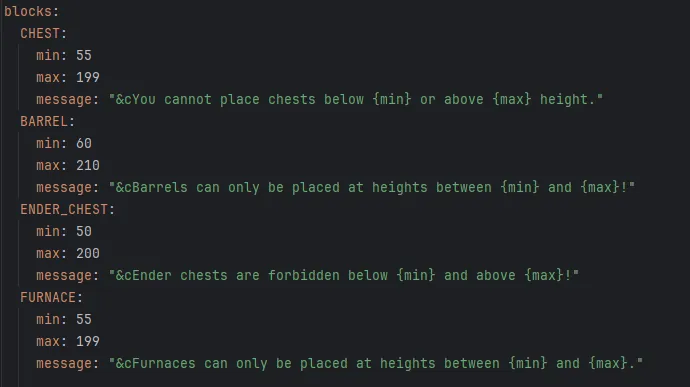Click the 'blocks:' root key
This screenshot has height=387, width=690.
31,11
